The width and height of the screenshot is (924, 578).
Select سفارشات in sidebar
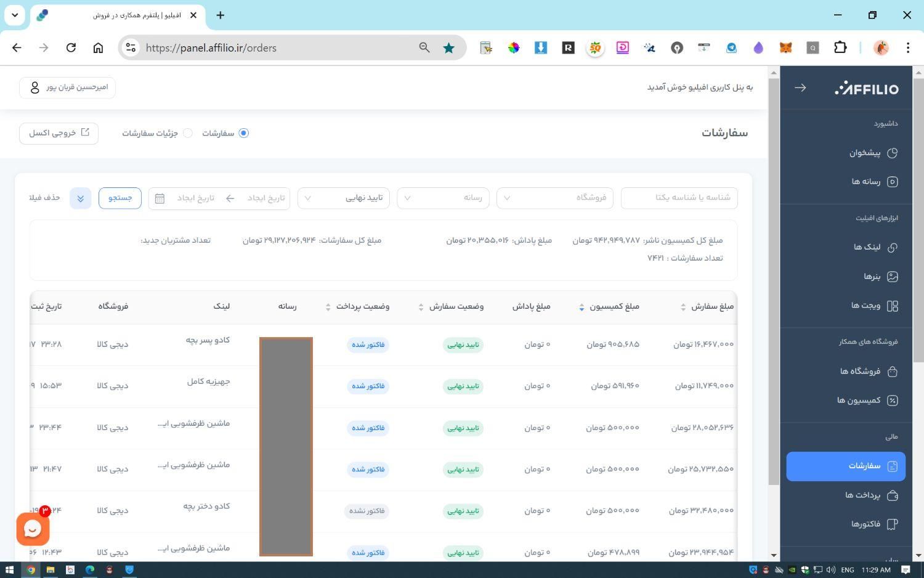pos(846,466)
